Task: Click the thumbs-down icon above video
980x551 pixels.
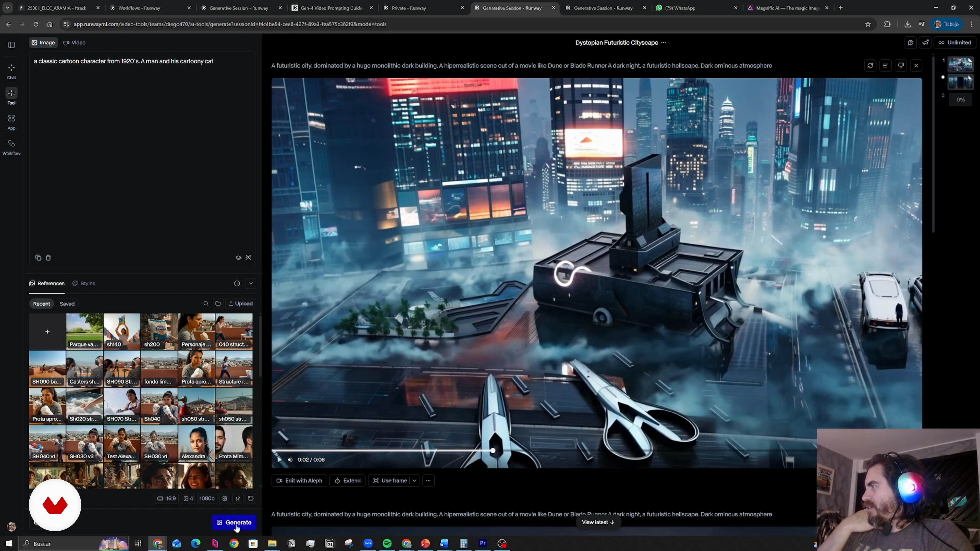Action: tap(900, 66)
